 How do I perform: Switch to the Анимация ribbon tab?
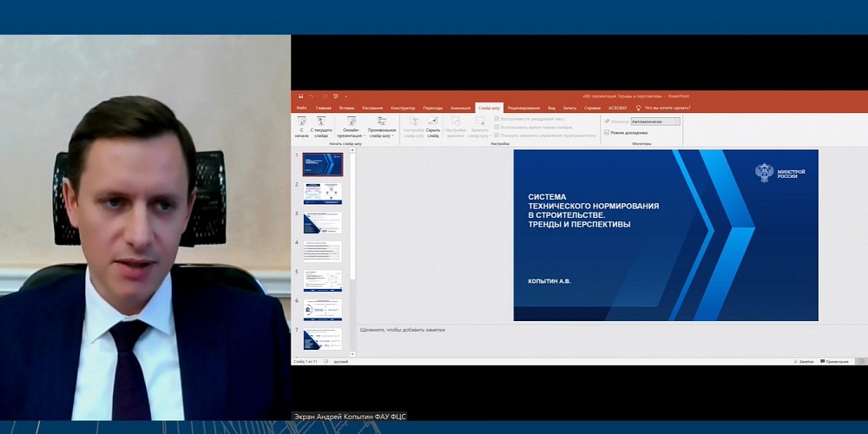pyautogui.click(x=460, y=108)
